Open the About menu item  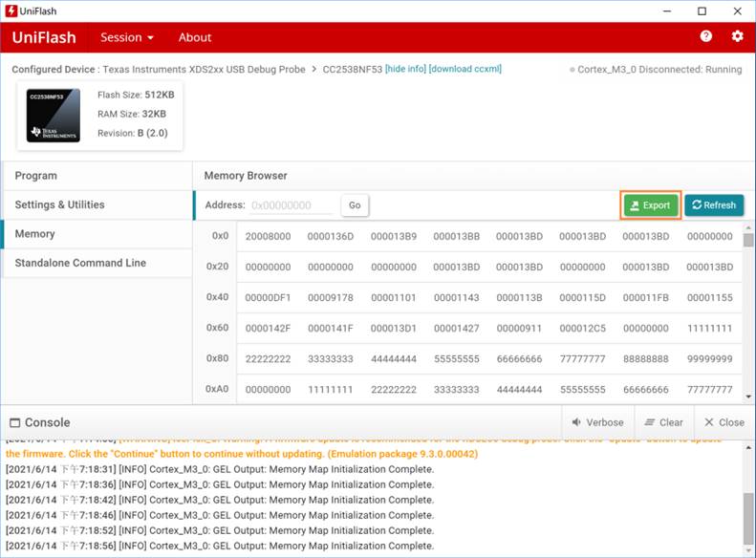pos(195,37)
